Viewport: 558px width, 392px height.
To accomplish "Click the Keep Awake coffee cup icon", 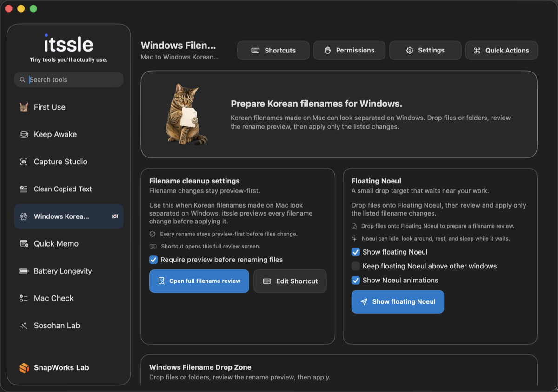I will (x=24, y=135).
